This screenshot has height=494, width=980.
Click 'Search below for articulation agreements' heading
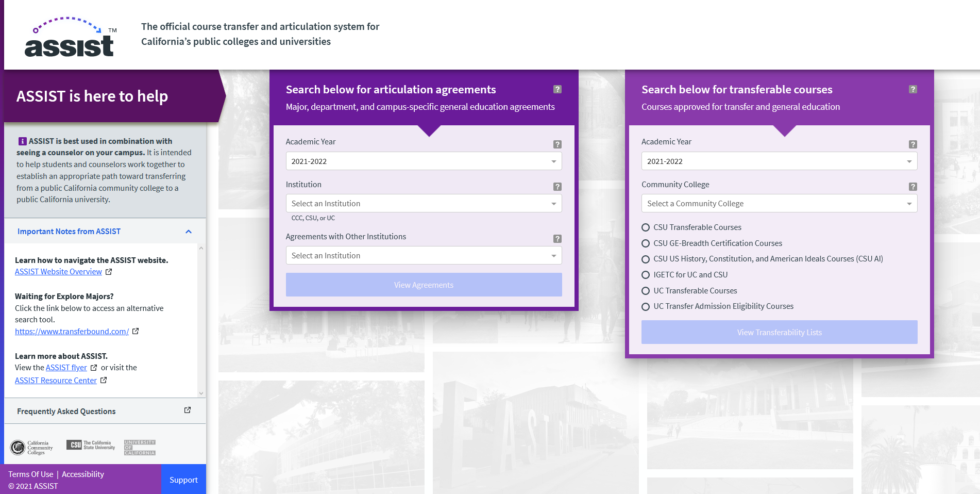391,89
